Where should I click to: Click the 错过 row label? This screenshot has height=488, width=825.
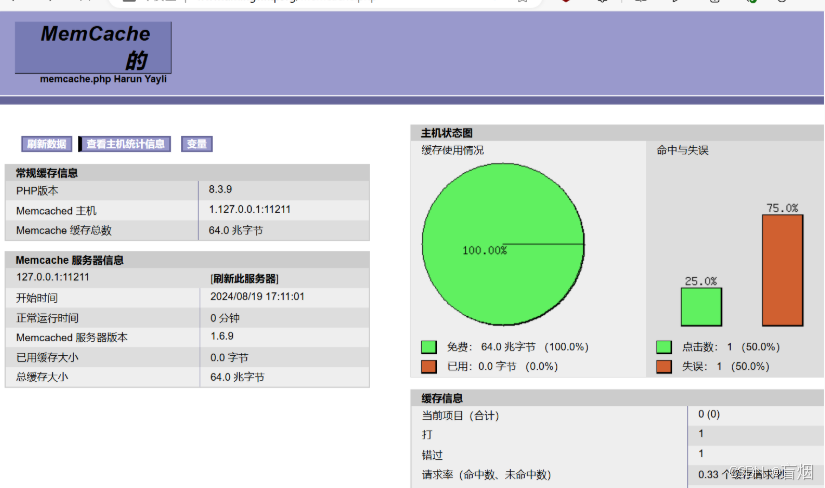tap(432, 454)
